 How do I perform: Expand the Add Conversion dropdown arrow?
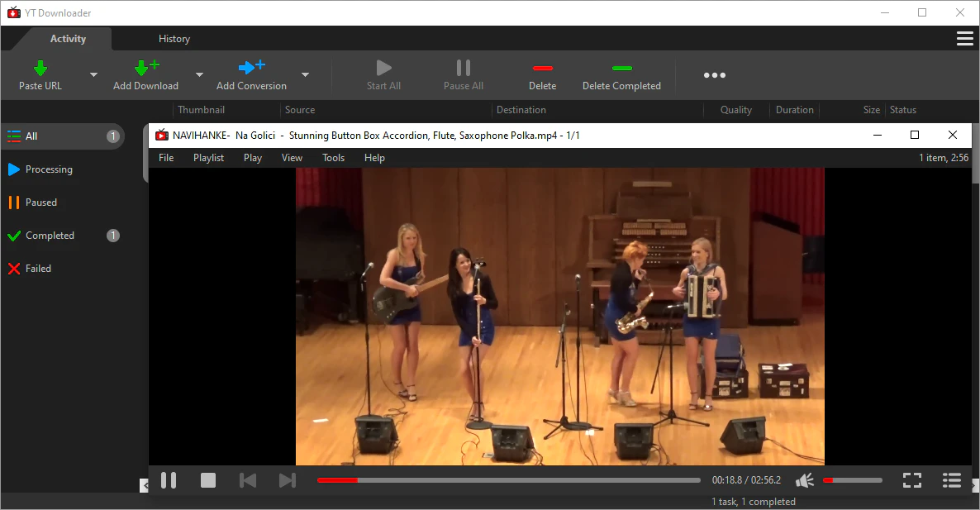305,75
